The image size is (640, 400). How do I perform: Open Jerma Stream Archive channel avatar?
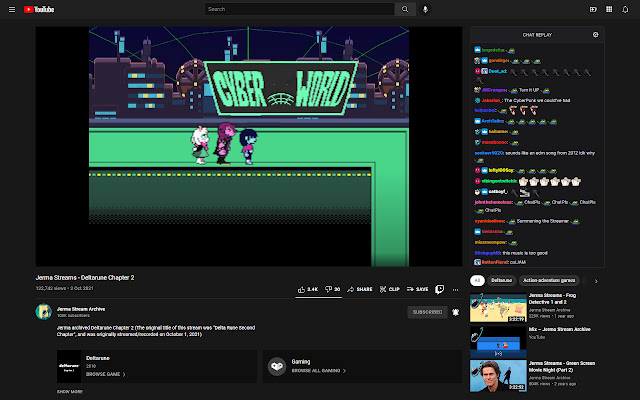tap(44, 312)
